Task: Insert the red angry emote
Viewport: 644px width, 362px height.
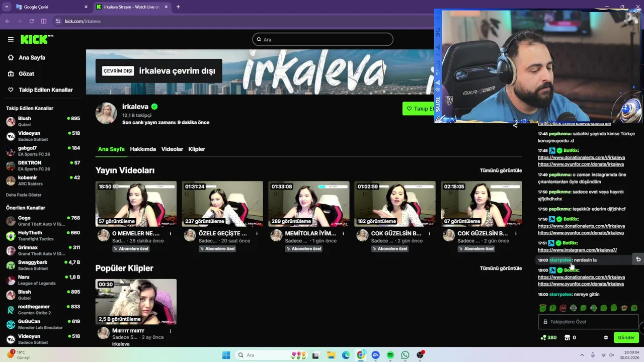Action: click(563, 308)
